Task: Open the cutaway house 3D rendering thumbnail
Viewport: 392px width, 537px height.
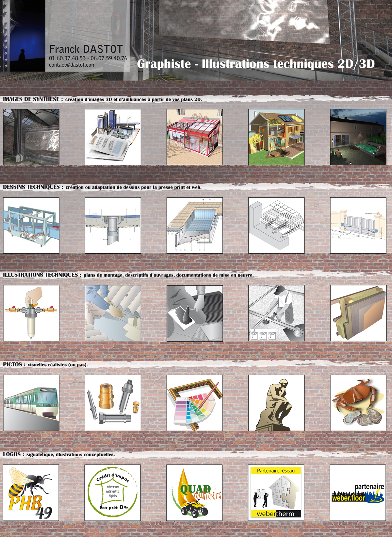Action: [276, 137]
